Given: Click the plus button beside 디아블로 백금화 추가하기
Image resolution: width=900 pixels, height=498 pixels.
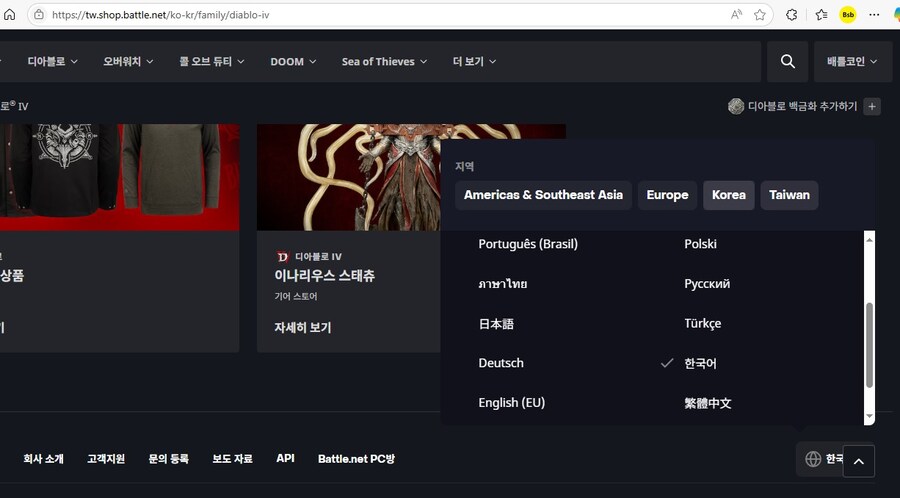Looking at the screenshot, I should [872, 106].
